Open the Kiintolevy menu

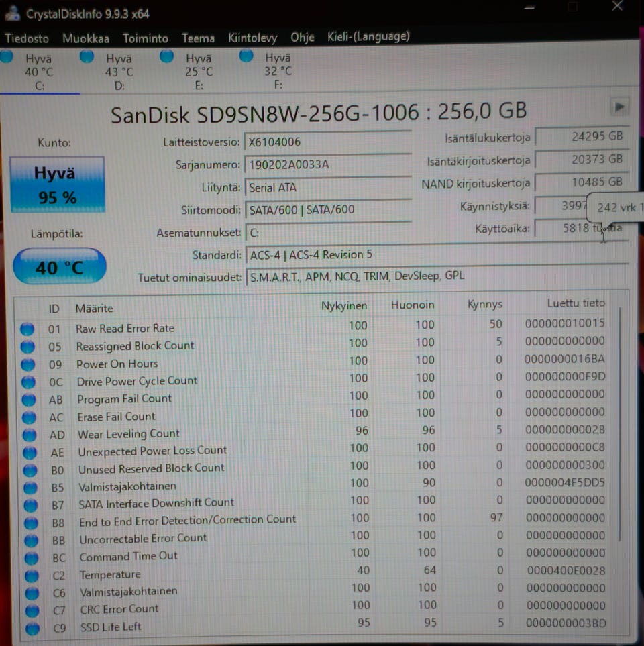pos(253,38)
